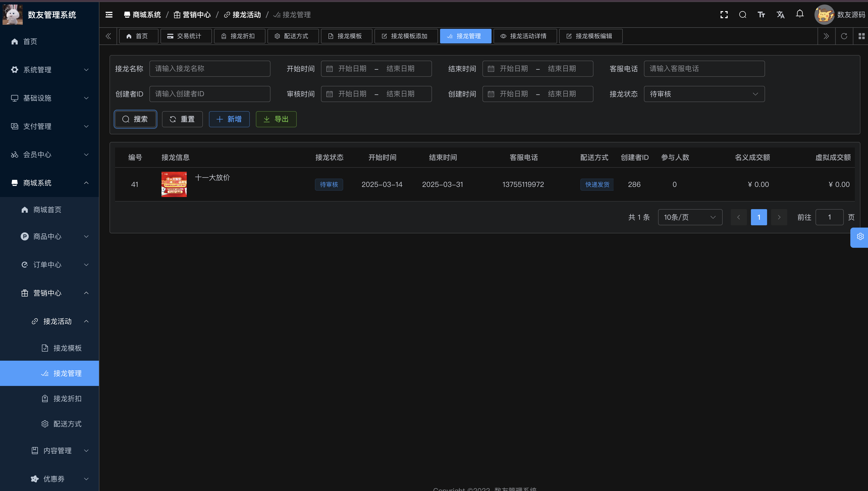Click the fullscreen toggle icon
868x491 pixels.
point(724,14)
